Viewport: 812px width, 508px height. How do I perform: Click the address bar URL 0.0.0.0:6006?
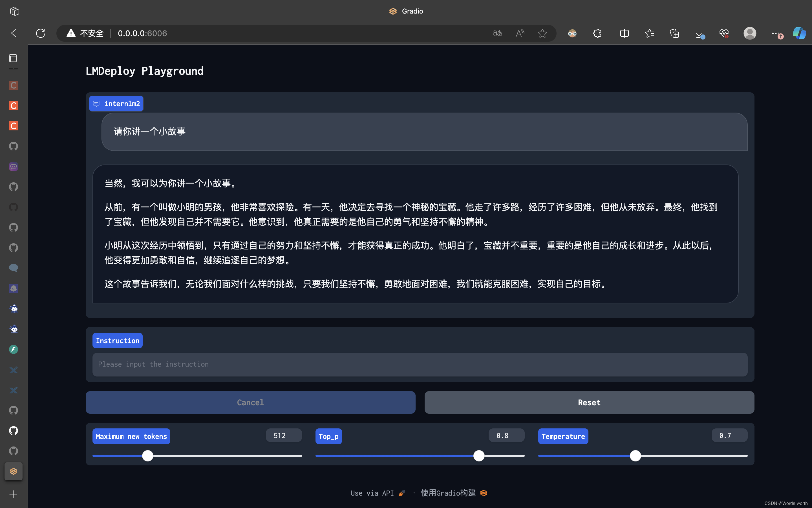[x=142, y=33]
